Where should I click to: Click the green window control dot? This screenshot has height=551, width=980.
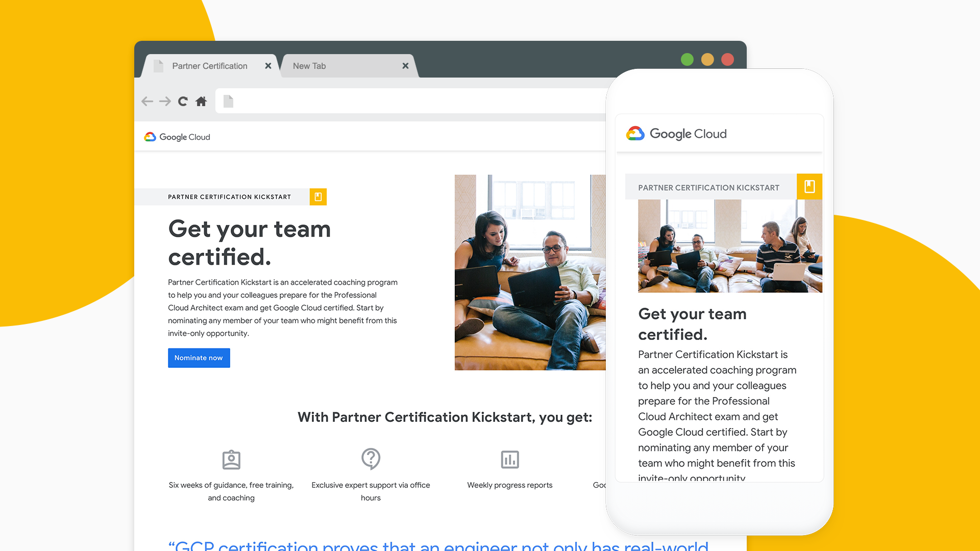tap(687, 59)
